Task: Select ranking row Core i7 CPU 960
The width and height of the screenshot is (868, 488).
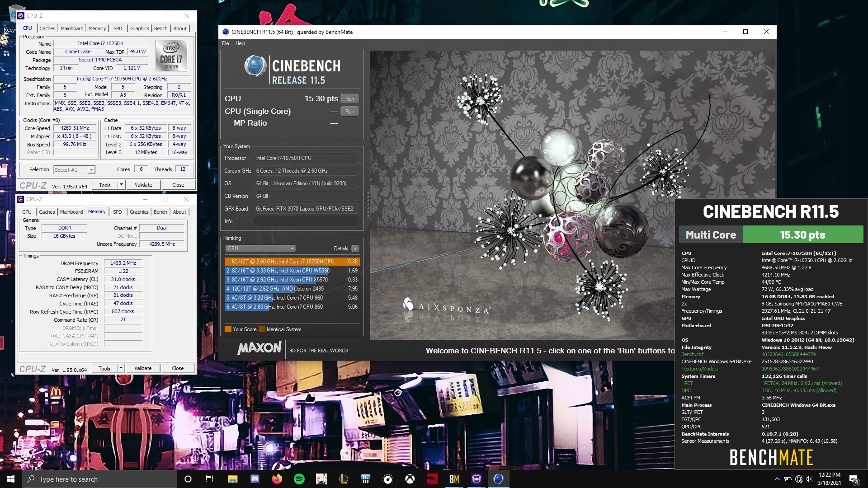Action: click(x=292, y=298)
